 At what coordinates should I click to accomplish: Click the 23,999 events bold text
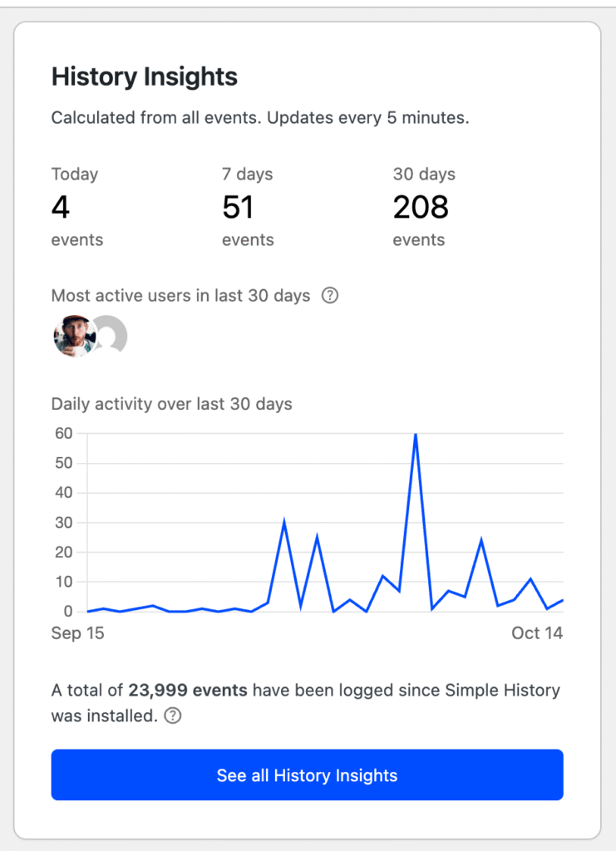[188, 691]
